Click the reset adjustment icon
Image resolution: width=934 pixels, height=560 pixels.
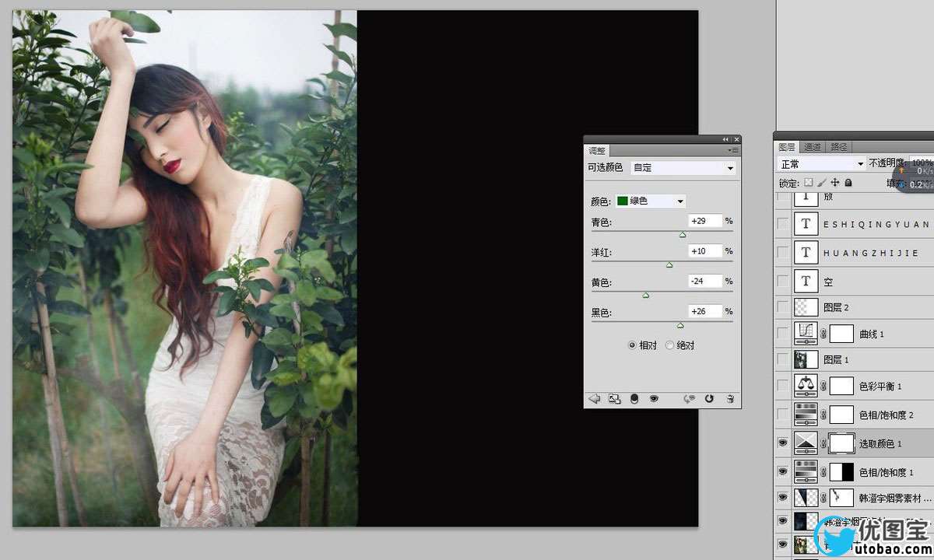(x=709, y=399)
